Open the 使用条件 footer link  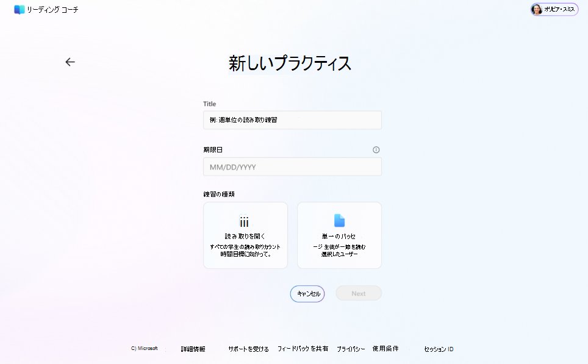(x=385, y=349)
